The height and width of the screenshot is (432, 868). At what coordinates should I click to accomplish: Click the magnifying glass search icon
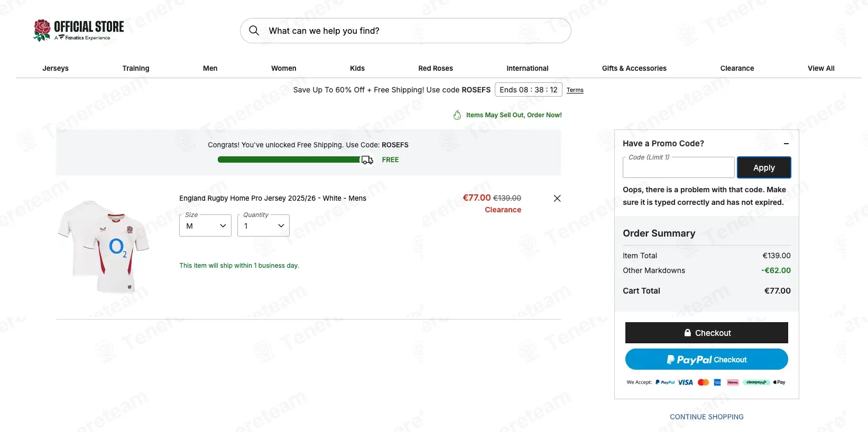[x=254, y=31]
